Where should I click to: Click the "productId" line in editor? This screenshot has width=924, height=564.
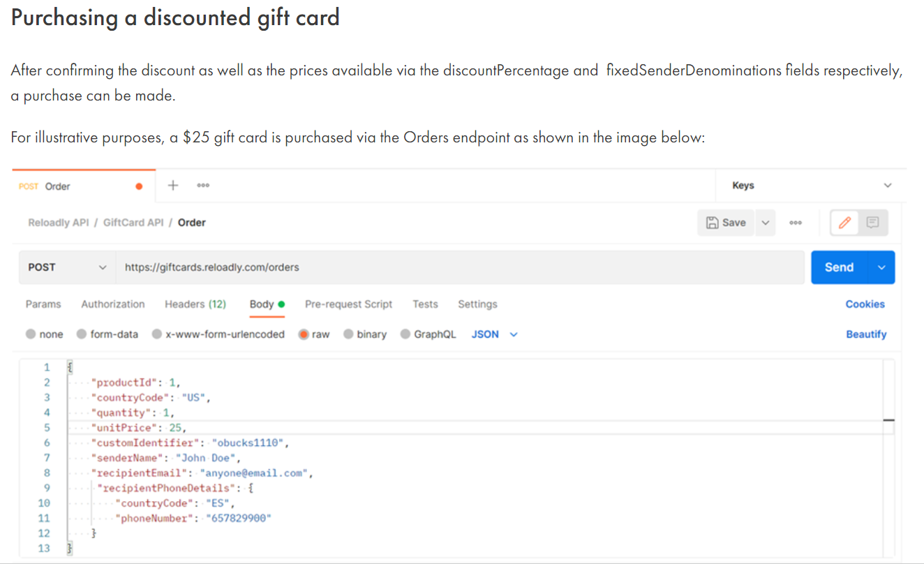pos(135,383)
